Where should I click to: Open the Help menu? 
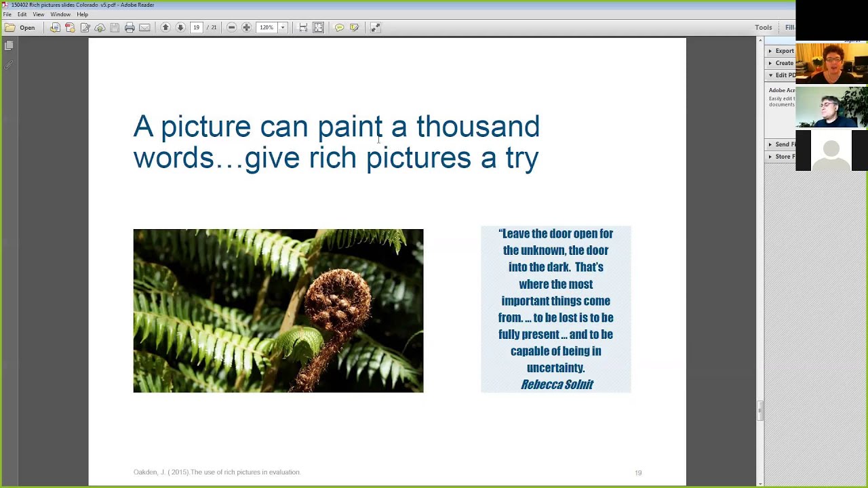[82, 14]
